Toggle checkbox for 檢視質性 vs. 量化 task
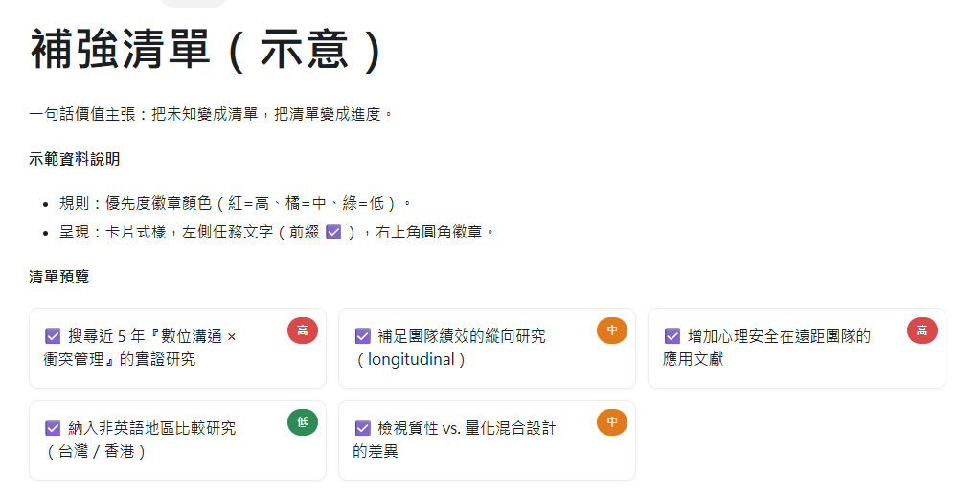The height and width of the screenshot is (497, 980). (x=363, y=428)
